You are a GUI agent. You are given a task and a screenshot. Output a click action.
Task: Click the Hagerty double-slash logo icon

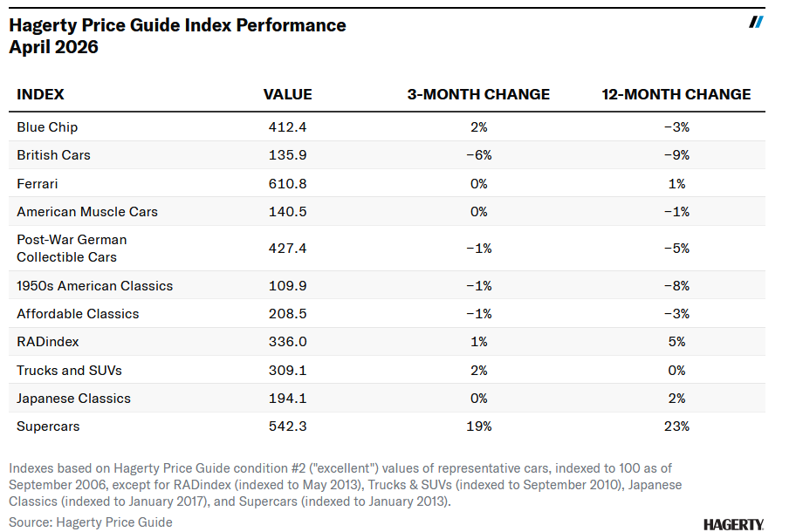click(x=756, y=22)
